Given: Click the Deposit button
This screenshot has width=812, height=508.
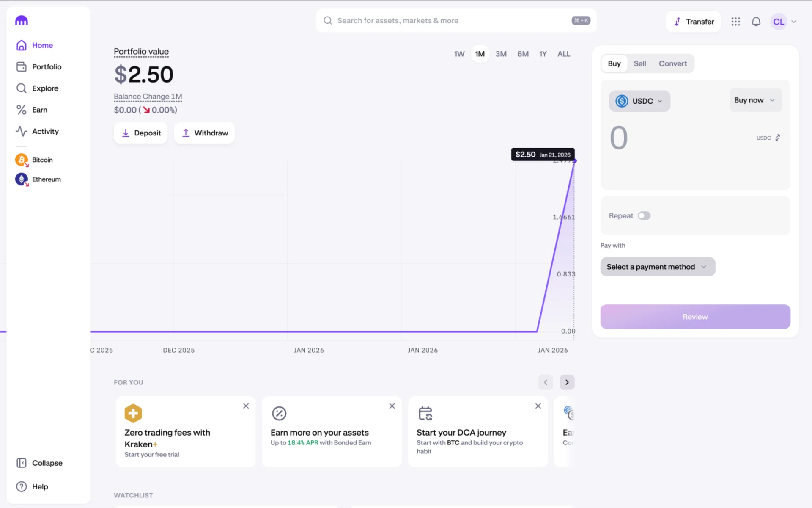Looking at the screenshot, I should pos(141,133).
